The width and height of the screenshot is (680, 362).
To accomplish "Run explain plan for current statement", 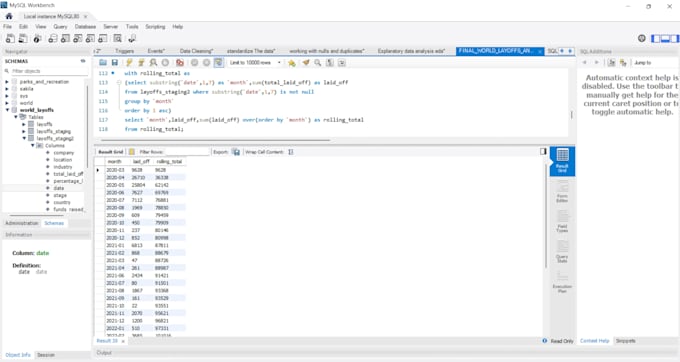I will click(153, 63).
